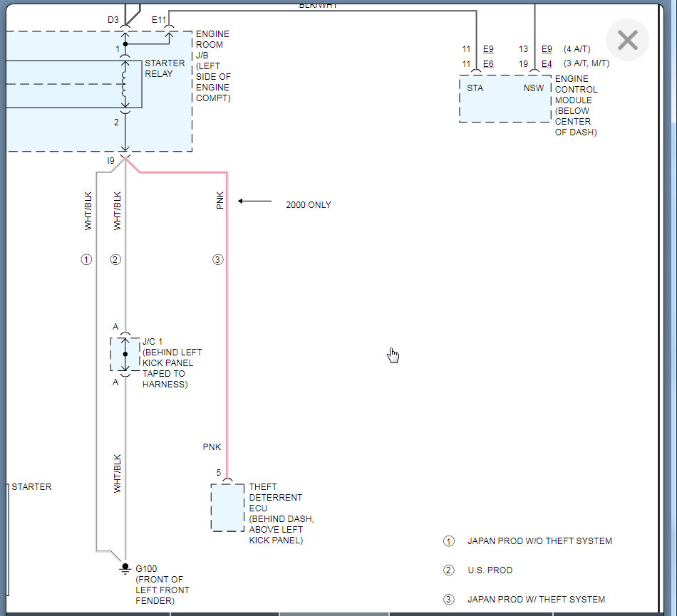Click the (4 A/T) transmission note
The image size is (677, 616).
[577, 49]
